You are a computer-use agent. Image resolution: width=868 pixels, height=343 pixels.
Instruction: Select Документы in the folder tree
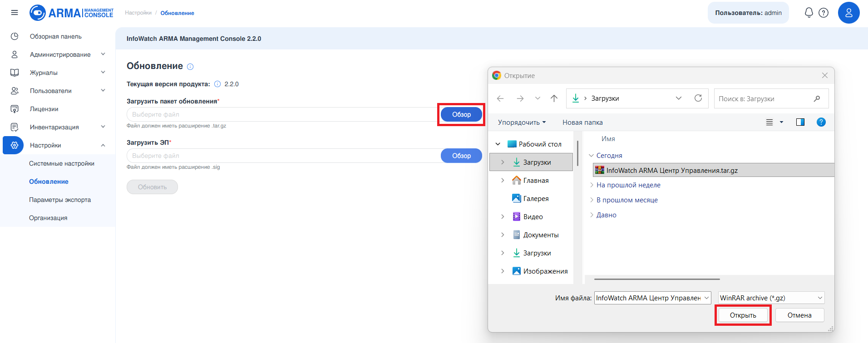pos(541,235)
